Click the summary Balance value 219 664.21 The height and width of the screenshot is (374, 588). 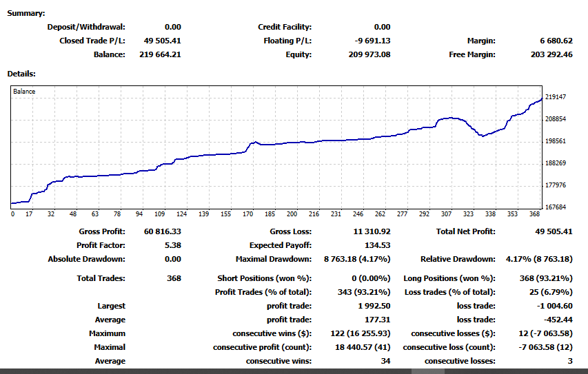(x=160, y=54)
